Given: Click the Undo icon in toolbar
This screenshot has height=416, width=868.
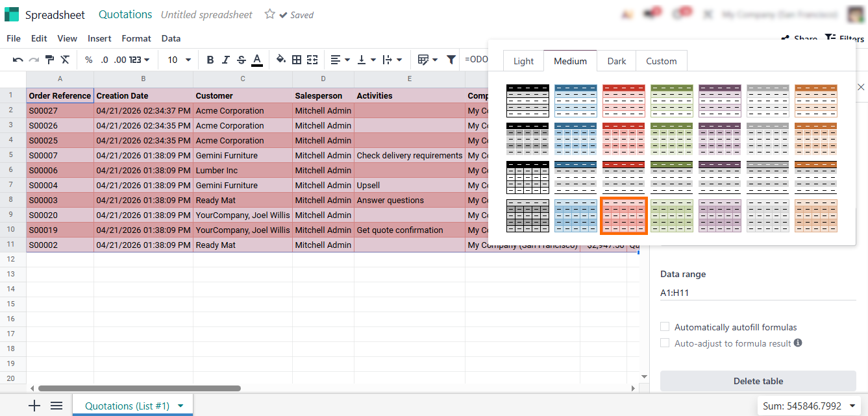Looking at the screenshot, I should pos(18,60).
